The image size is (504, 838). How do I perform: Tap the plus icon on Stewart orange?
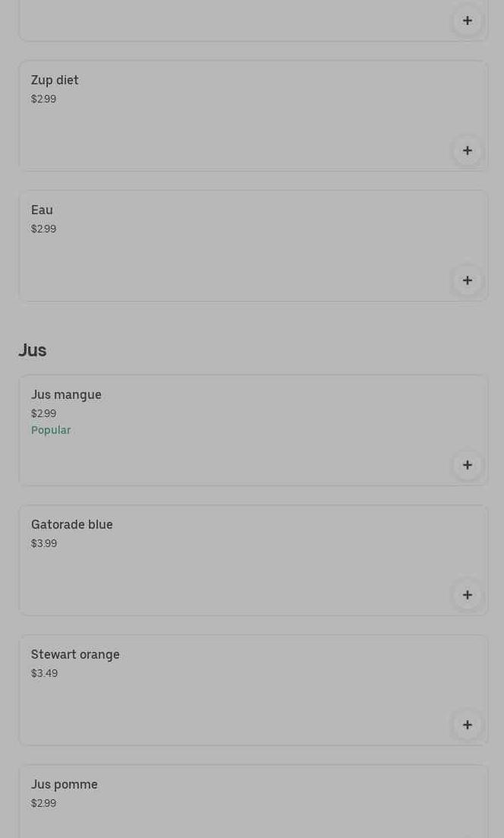[467, 725]
